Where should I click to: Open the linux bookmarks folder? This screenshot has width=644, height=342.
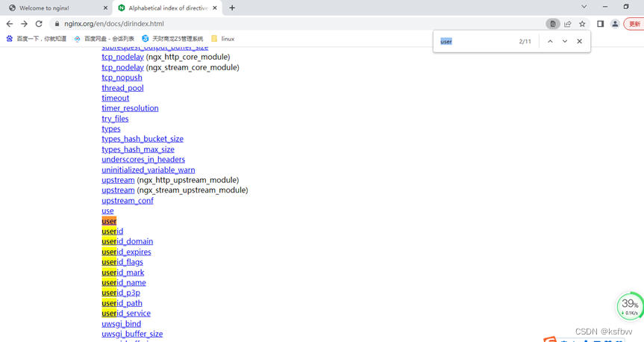(223, 39)
